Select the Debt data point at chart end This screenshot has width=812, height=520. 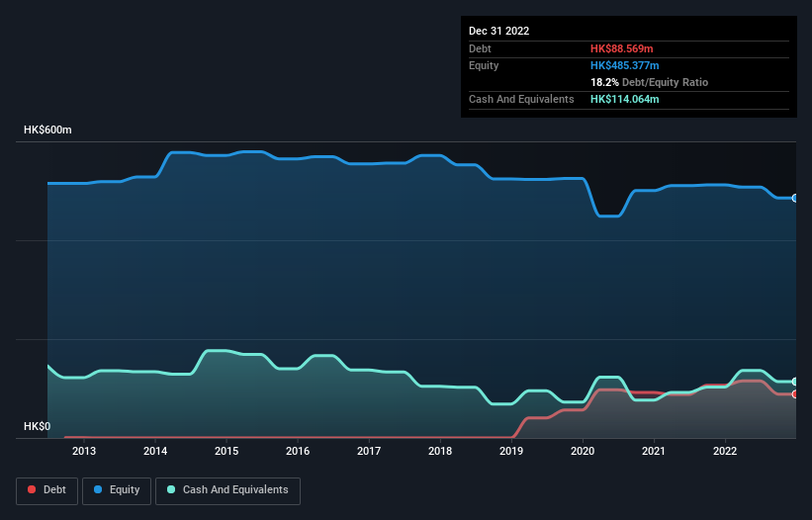coord(795,394)
